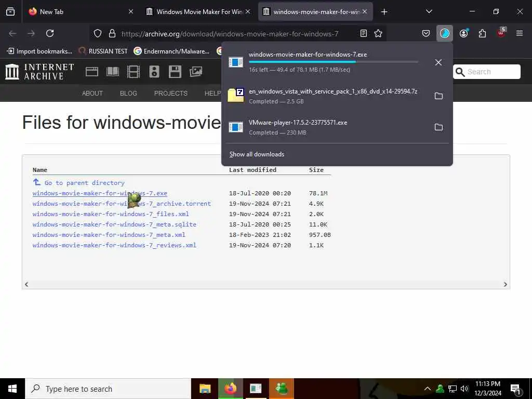
Task: Open Internet Archive images icon
Action: (196, 72)
